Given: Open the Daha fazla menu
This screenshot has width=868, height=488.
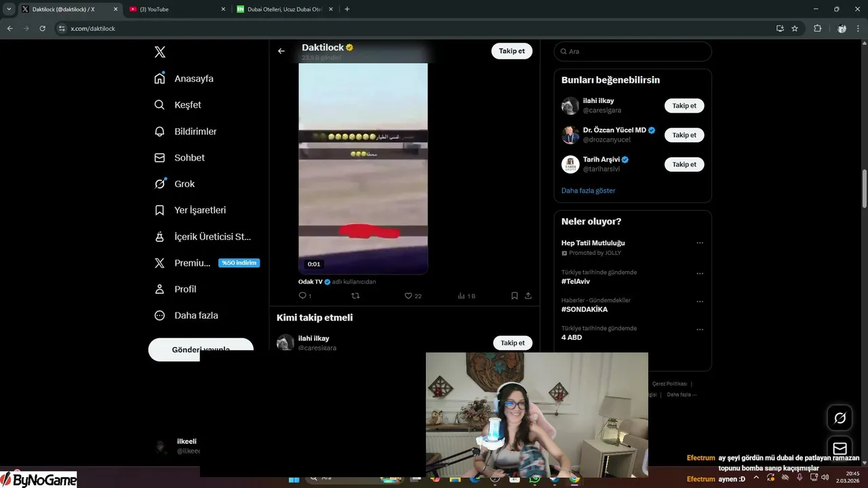Looking at the screenshot, I should (186, 315).
